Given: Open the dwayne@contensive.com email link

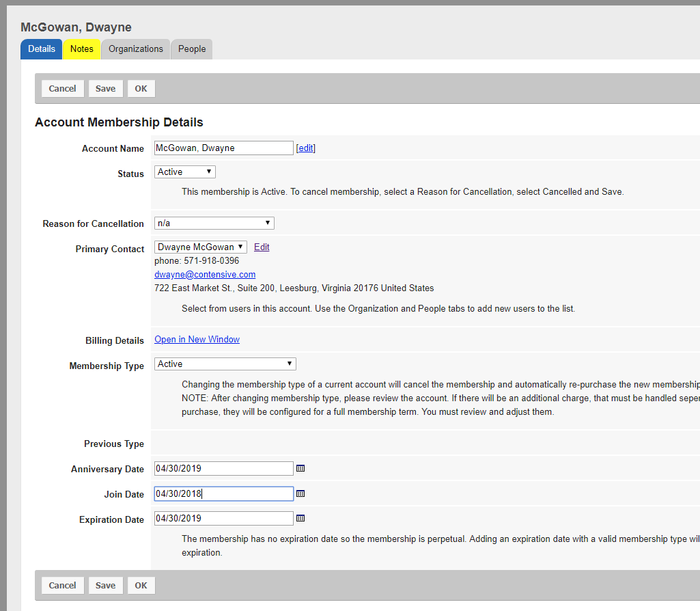Looking at the screenshot, I should (205, 275).
